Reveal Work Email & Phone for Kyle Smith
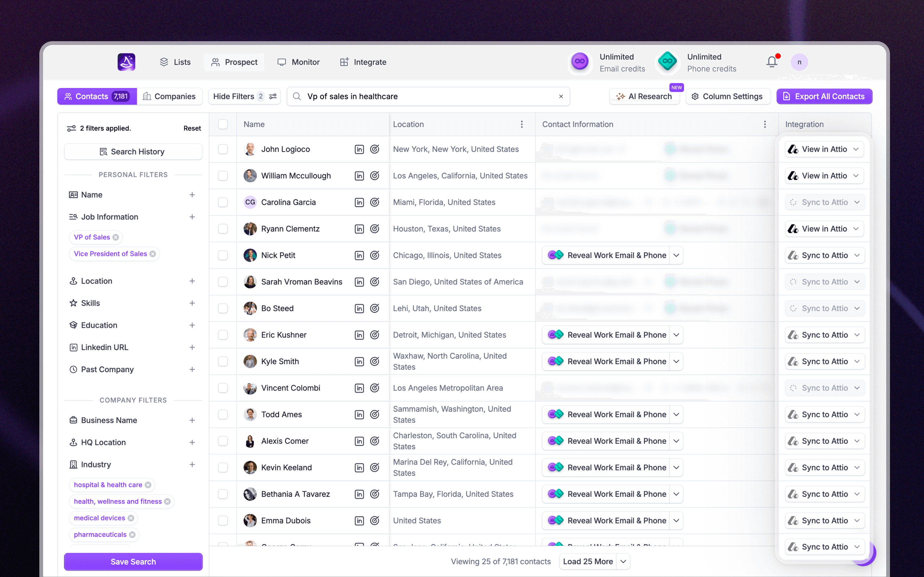Image resolution: width=924 pixels, height=577 pixels. coord(606,361)
